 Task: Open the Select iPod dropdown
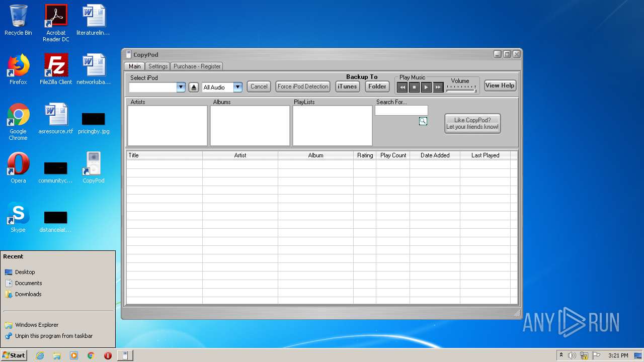(181, 87)
